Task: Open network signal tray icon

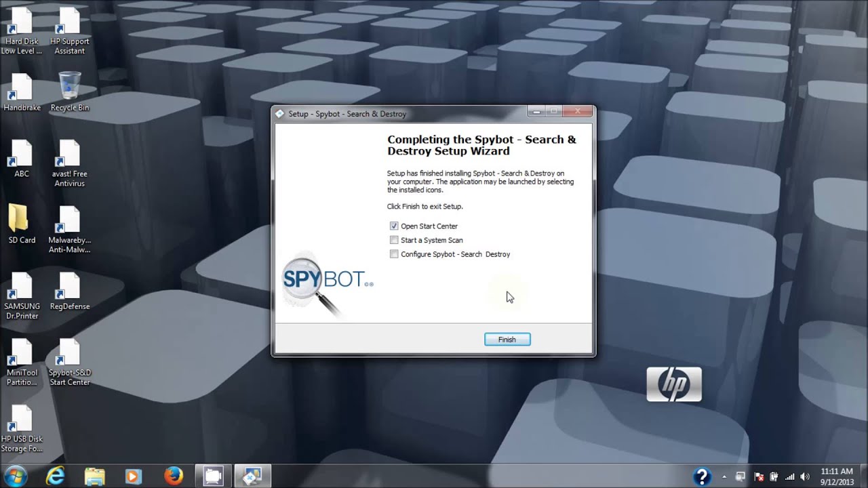Action: coord(789,476)
